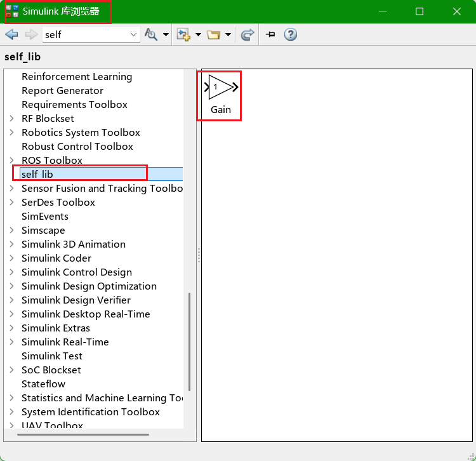Select Stateflow library
Image resolution: width=476 pixels, height=461 pixels.
click(x=43, y=384)
